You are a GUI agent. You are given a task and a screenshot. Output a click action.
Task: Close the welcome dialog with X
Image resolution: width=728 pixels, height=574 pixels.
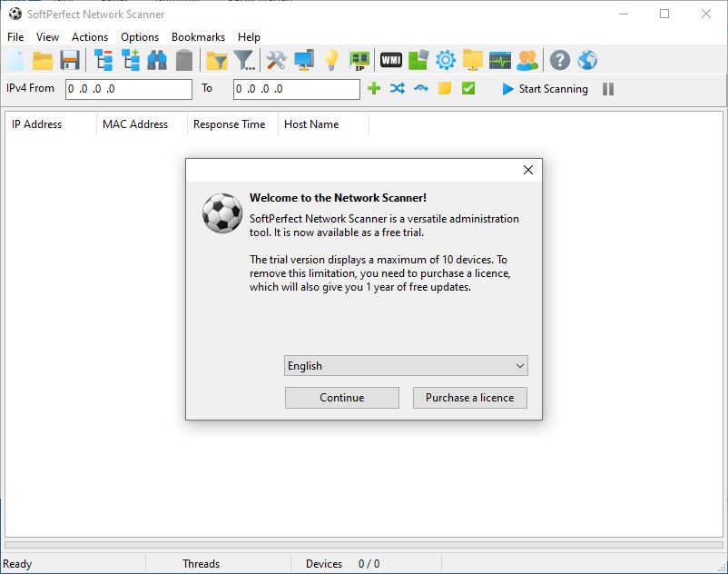click(528, 170)
